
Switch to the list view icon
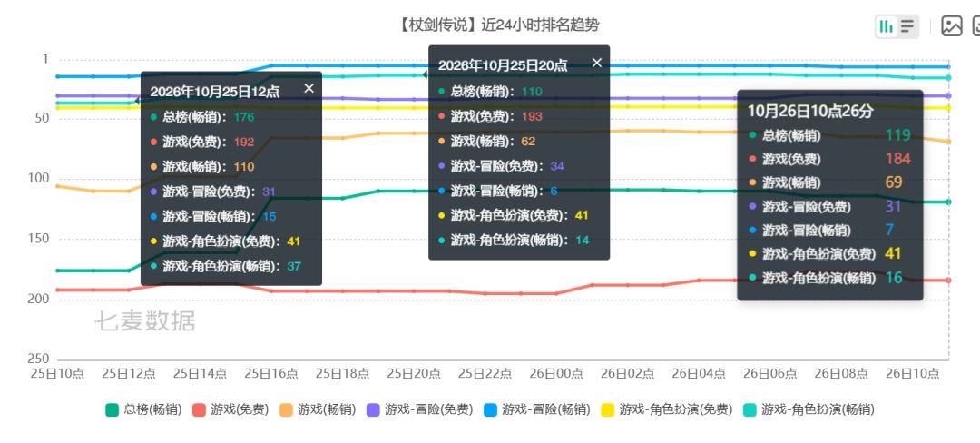coord(907,26)
